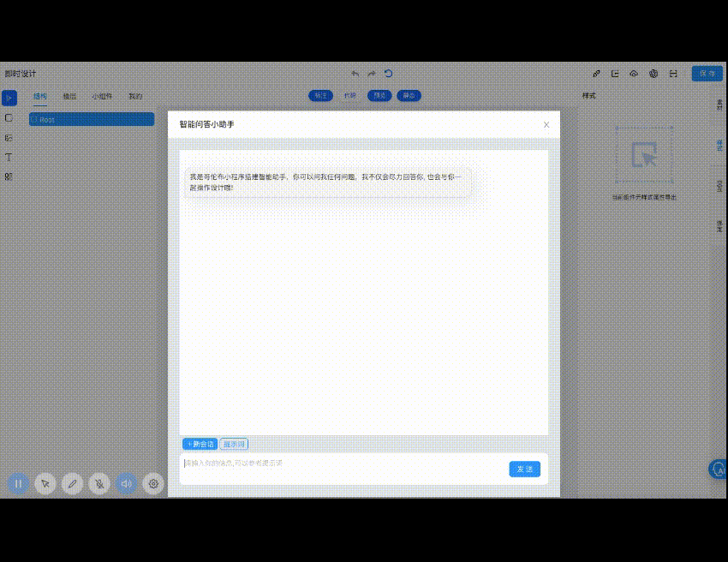Click the cloud upload icon in top toolbar
This screenshot has width=728, height=562.
pyautogui.click(x=634, y=74)
